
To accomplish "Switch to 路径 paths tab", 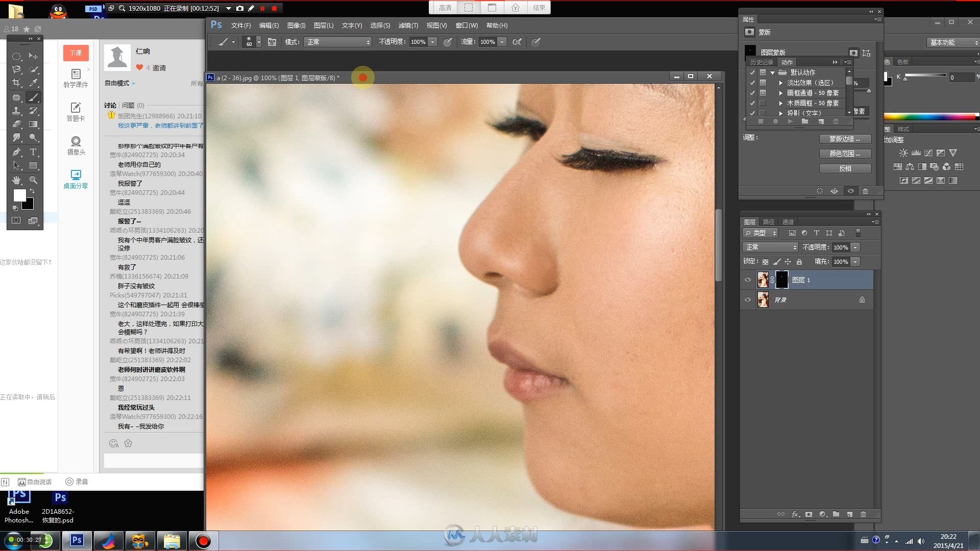I will click(769, 221).
